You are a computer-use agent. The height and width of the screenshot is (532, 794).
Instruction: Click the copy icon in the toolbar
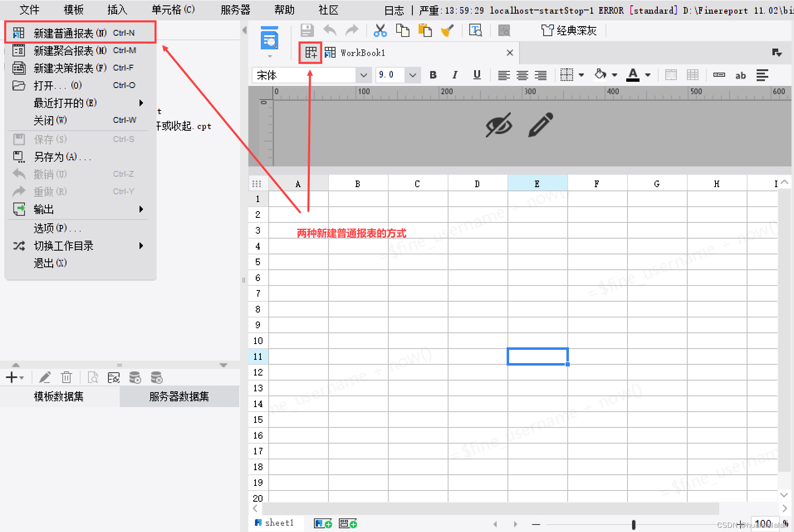point(402,31)
